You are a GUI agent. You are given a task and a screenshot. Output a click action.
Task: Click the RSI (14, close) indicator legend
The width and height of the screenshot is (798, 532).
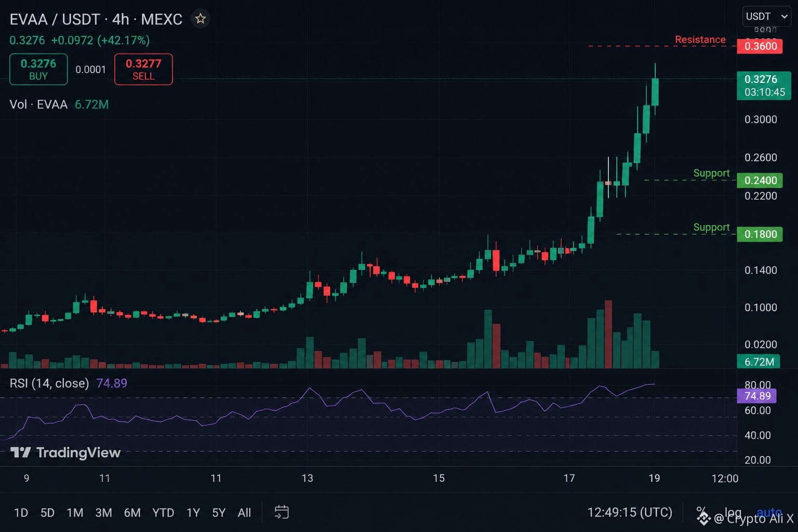pyautogui.click(x=49, y=383)
